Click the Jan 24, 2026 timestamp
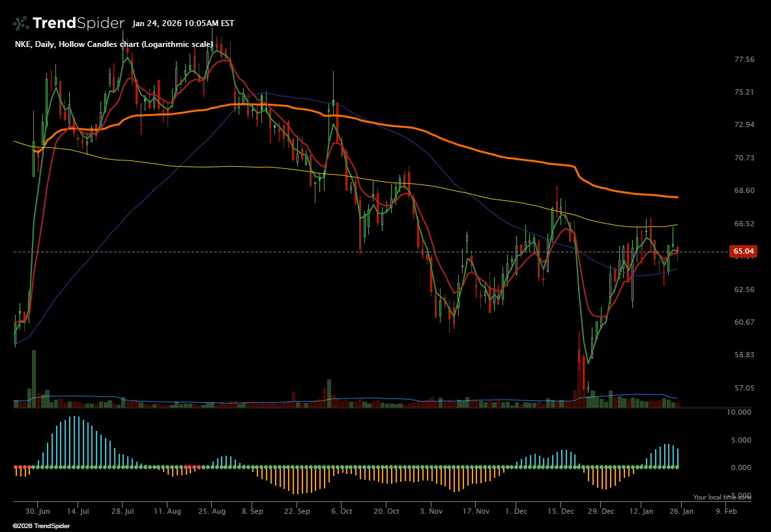 [183, 23]
